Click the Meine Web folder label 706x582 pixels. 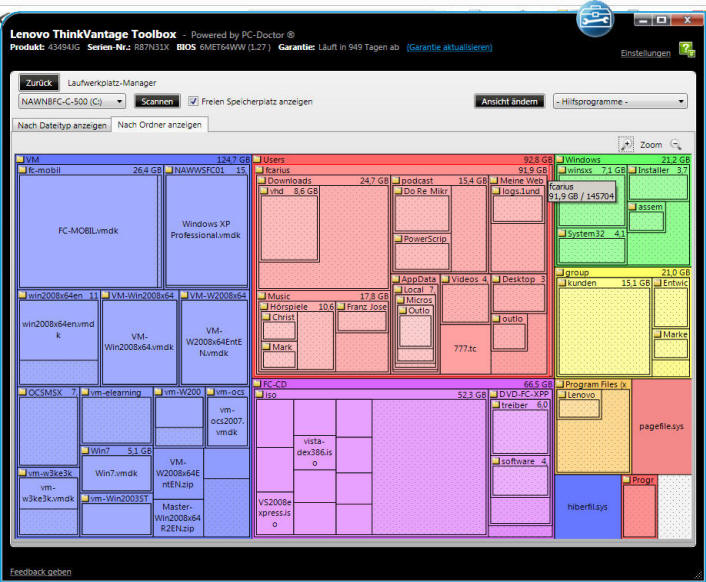521,180
